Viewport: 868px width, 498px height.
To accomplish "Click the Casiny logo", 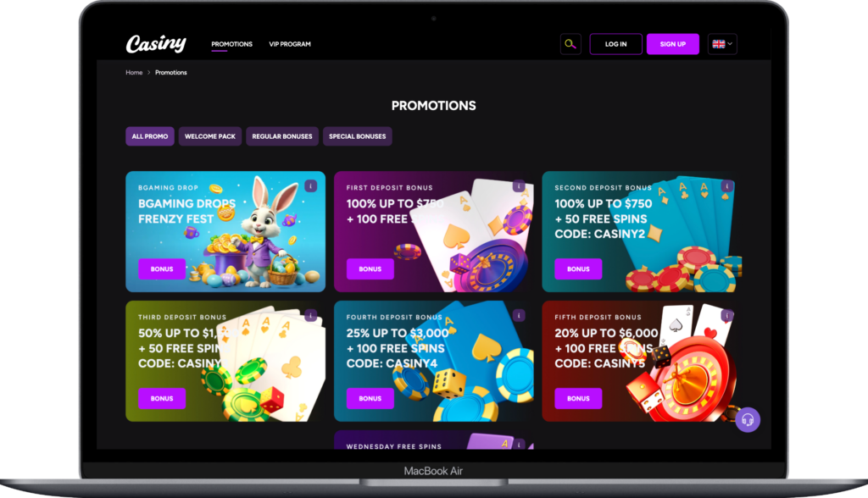I will point(156,44).
